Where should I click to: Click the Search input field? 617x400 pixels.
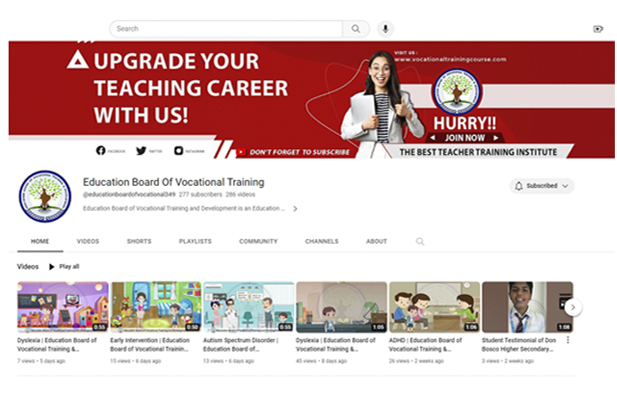226,29
